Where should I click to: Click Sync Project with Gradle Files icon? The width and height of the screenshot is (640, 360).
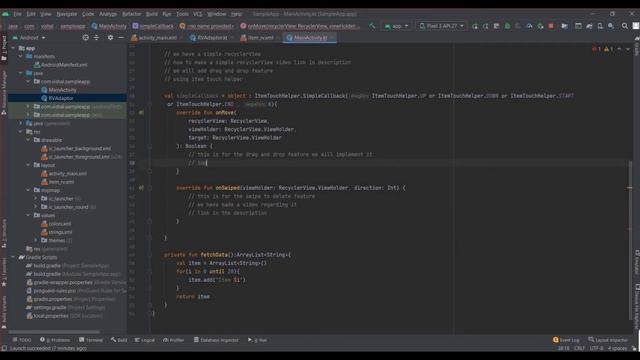[x=589, y=26]
